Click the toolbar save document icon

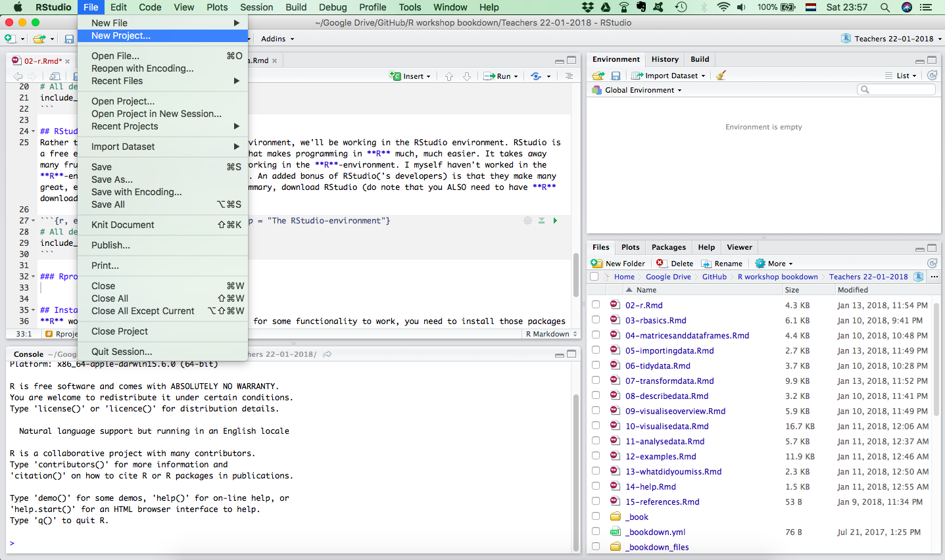tap(69, 39)
